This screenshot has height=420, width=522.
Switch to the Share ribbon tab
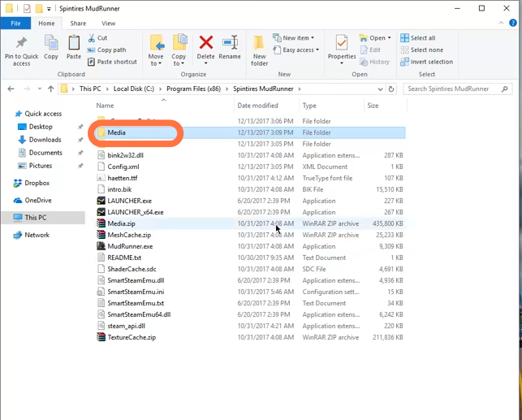coord(78,24)
